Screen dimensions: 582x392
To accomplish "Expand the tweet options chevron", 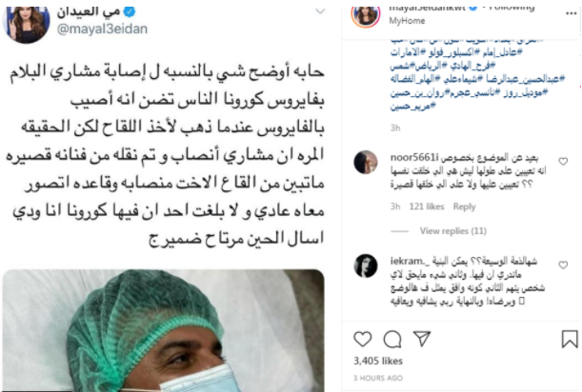I will click(320, 11).
